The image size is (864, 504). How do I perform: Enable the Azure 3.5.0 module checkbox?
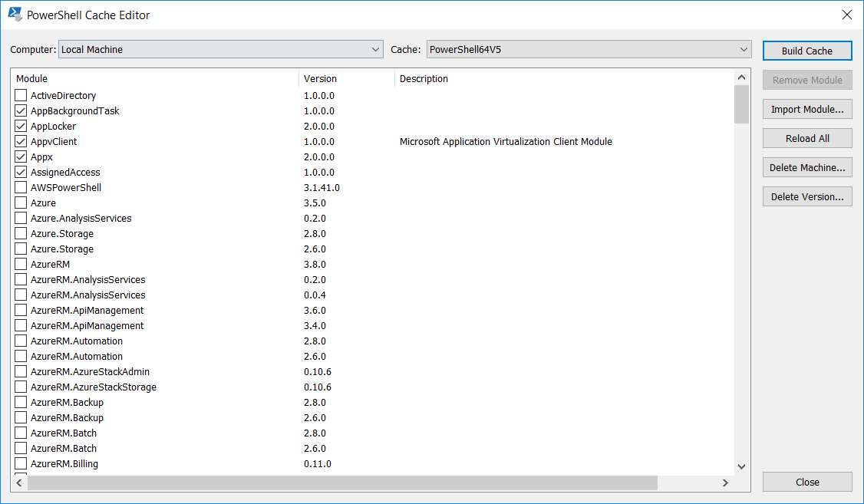(21, 203)
